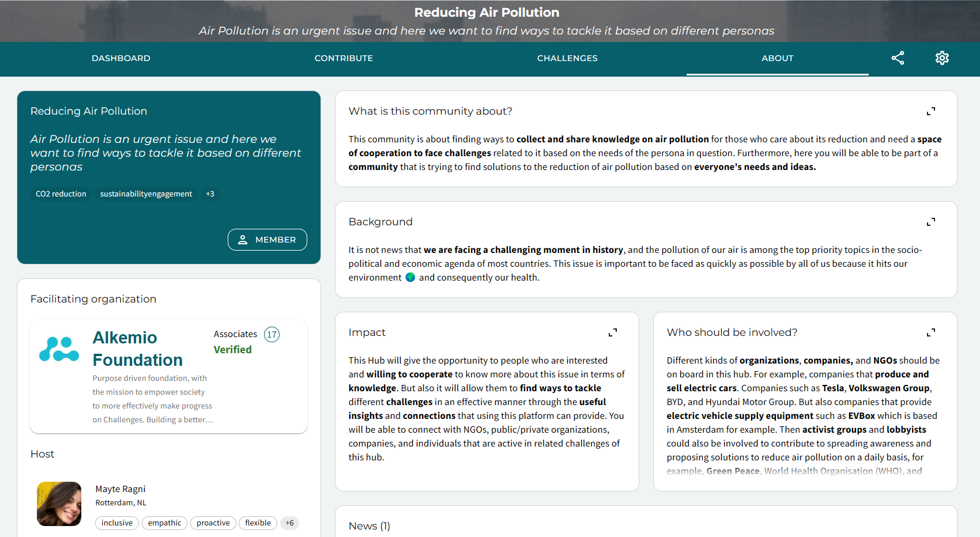
Task: Open the Dashboard tab
Action: coord(121,58)
